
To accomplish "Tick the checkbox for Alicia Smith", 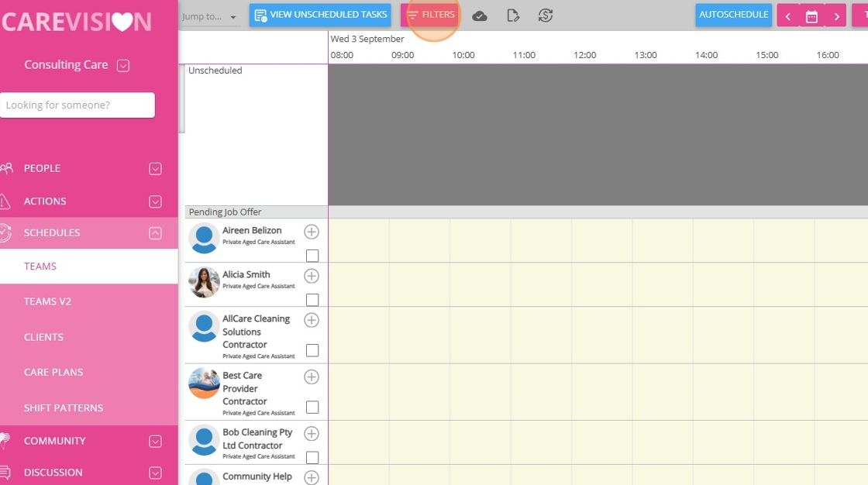I will (312, 300).
